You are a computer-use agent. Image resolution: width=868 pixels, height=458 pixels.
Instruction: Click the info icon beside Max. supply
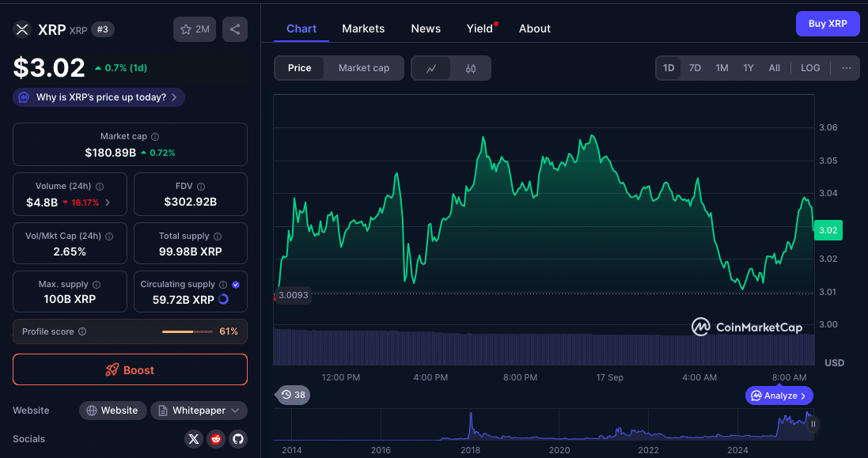coord(97,284)
